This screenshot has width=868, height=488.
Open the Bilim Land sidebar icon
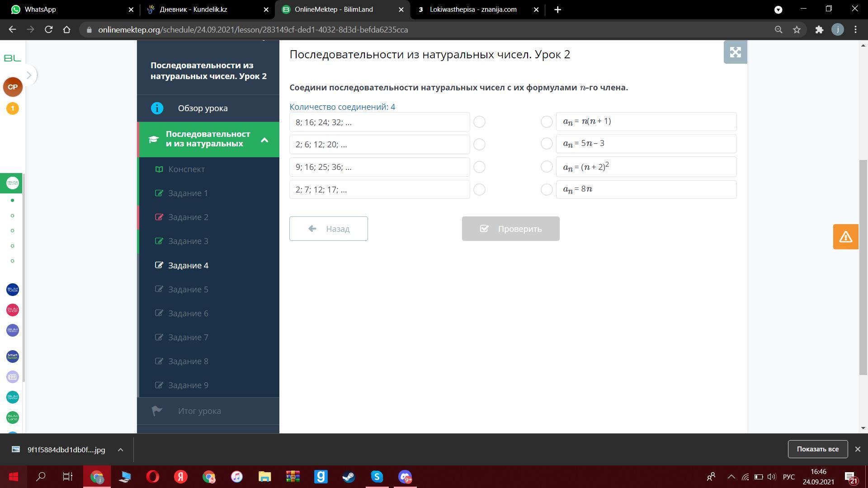tap(13, 417)
